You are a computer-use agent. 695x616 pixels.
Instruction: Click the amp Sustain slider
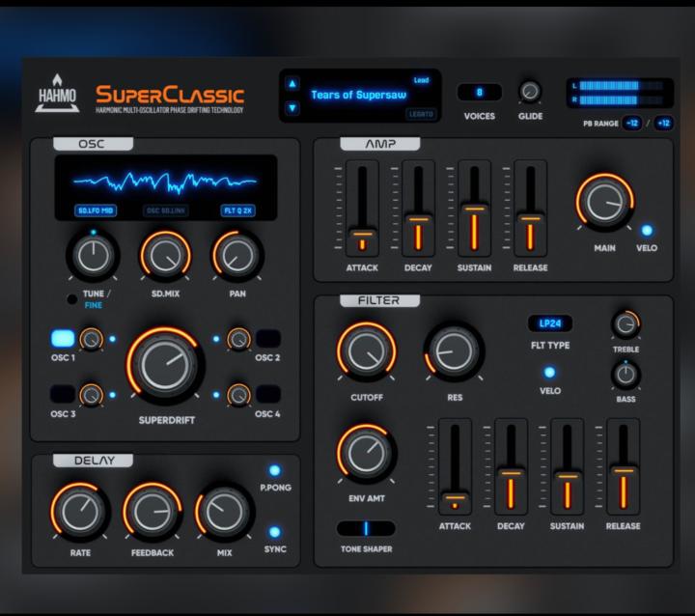[474, 208]
